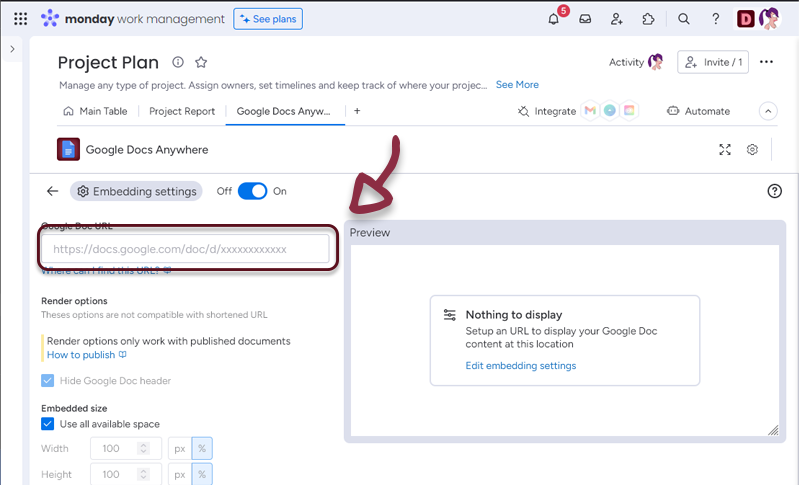Click the search magnifier icon
800x485 pixels.
pos(684,19)
